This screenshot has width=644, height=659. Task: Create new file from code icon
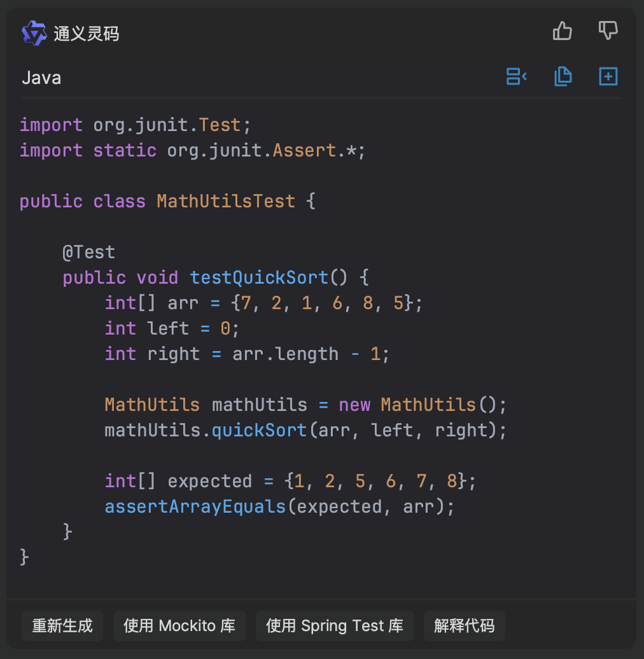(608, 76)
